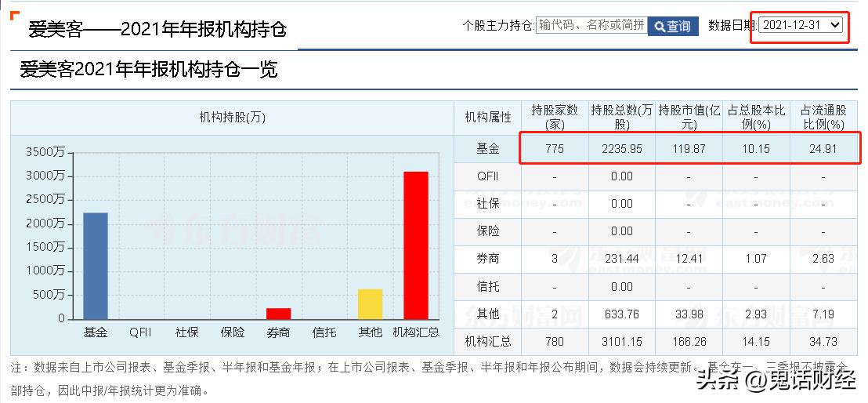Click the yellow 其他 bar in chart

pos(371,304)
